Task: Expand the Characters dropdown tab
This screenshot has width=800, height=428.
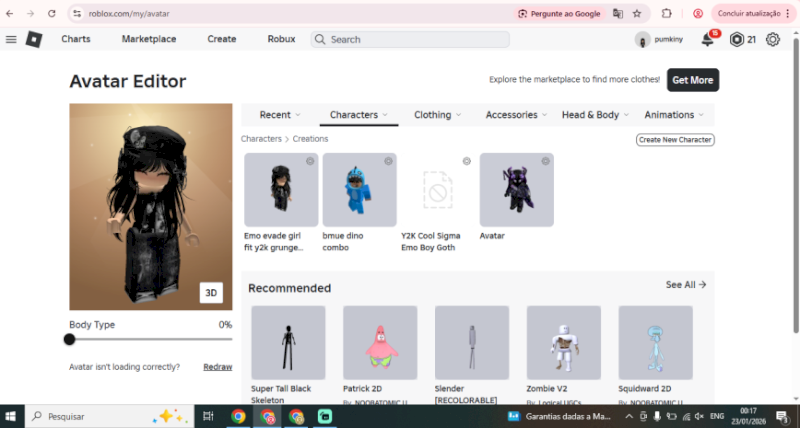Action: [359, 115]
